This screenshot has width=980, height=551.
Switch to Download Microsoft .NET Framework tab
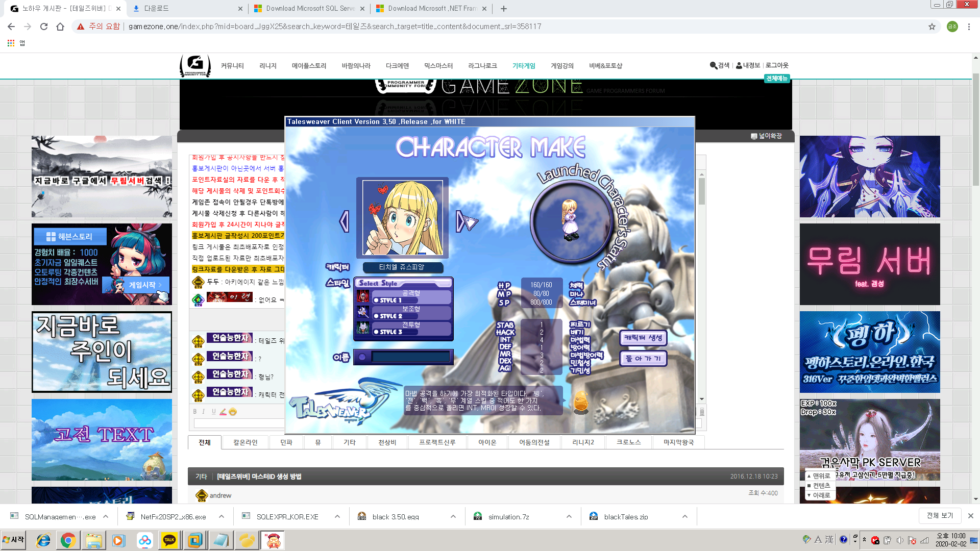click(x=432, y=9)
